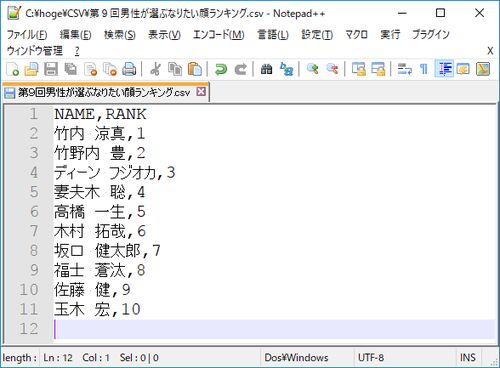
Task: Click the NAME,RANK header line
Action: click(100, 114)
